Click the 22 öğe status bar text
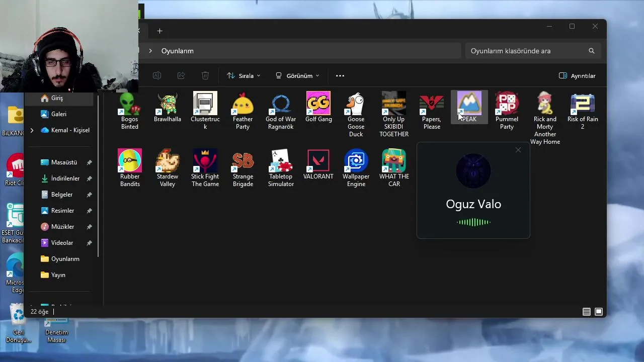This screenshot has width=644, height=362. point(40,312)
